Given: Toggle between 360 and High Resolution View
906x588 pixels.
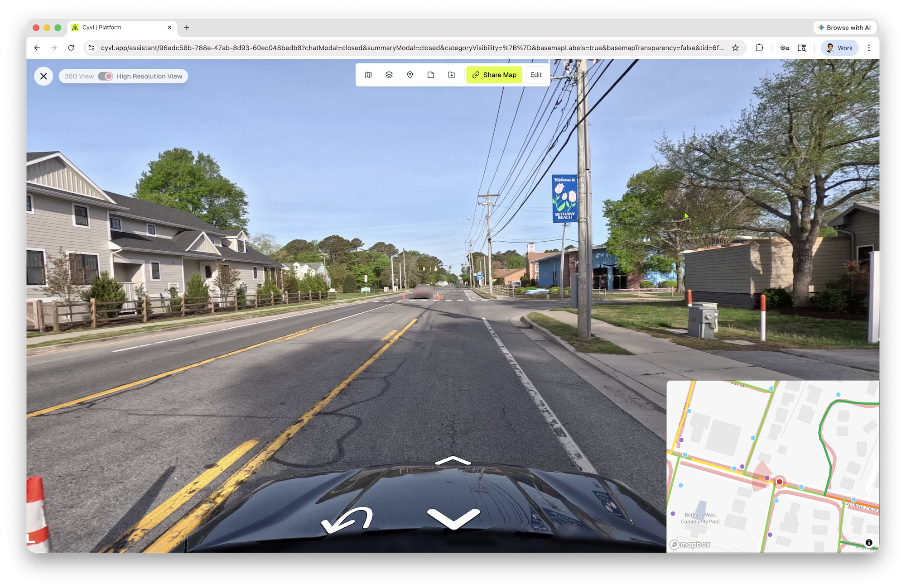Looking at the screenshot, I should (x=106, y=76).
